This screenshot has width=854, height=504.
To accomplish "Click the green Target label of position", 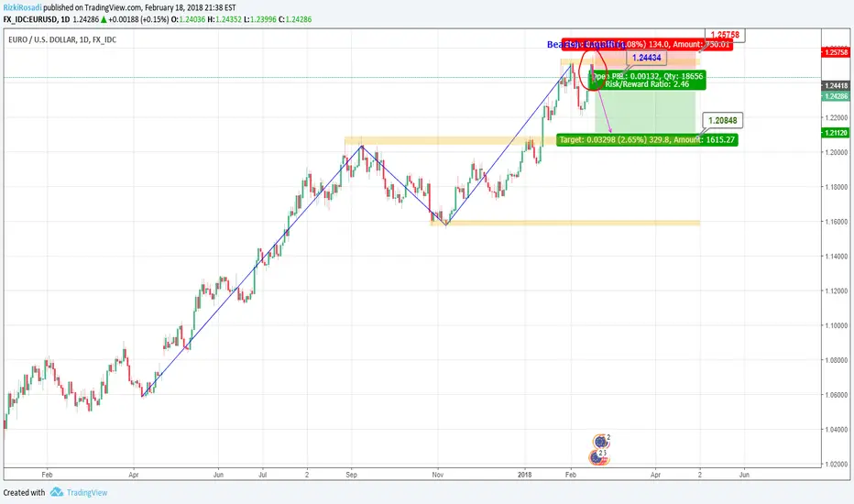I will pyautogui.click(x=647, y=140).
